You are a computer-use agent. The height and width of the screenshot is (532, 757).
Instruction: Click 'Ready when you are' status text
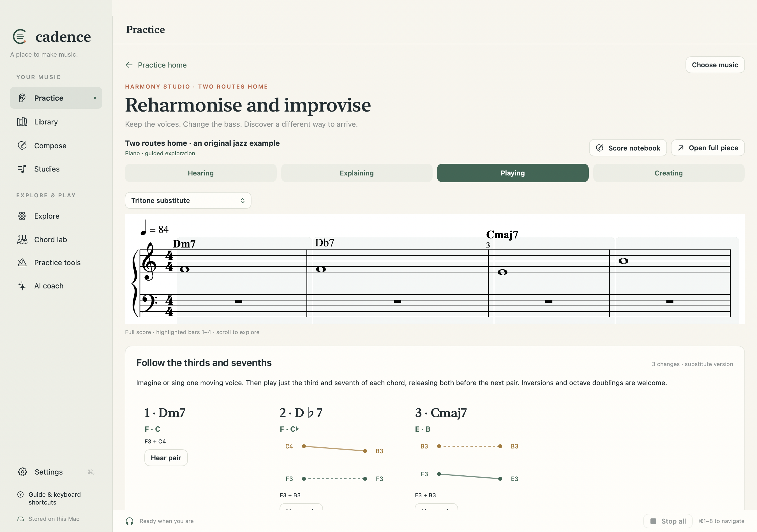point(167,521)
